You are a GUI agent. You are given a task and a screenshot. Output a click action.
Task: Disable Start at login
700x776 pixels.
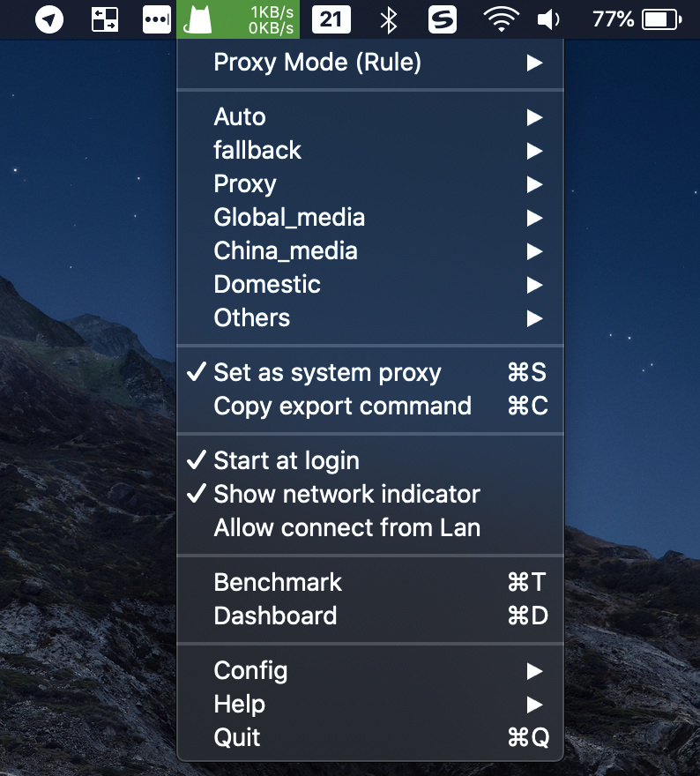tap(287, 461)
